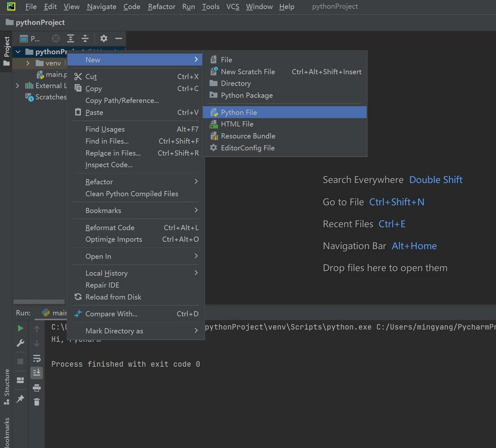Toggle the Project tool window side tab
496x448 pixels.
pyautogui.click(x=6, y=51)
